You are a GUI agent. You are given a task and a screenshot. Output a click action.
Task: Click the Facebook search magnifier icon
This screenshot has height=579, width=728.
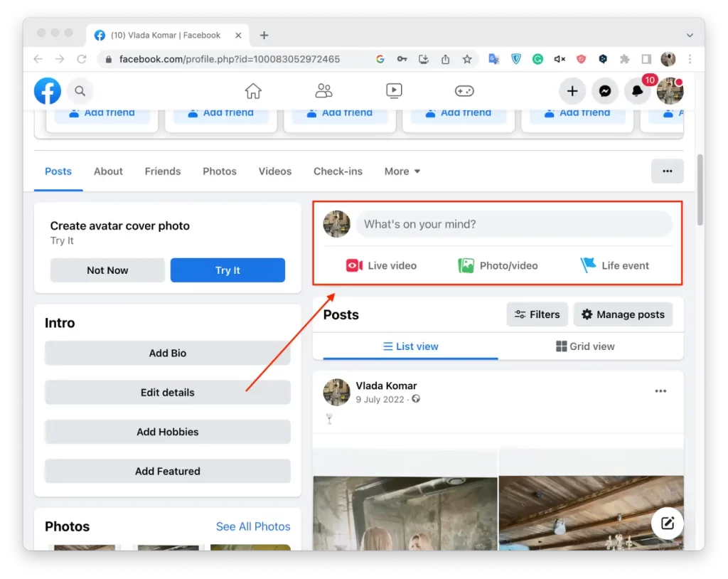(x=80, y=91)
